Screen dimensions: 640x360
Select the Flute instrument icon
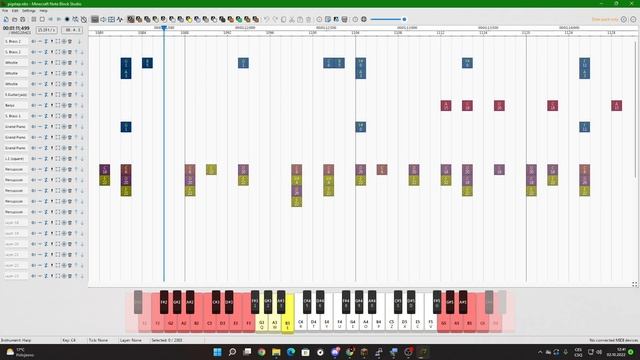click(x=180, y=19)
